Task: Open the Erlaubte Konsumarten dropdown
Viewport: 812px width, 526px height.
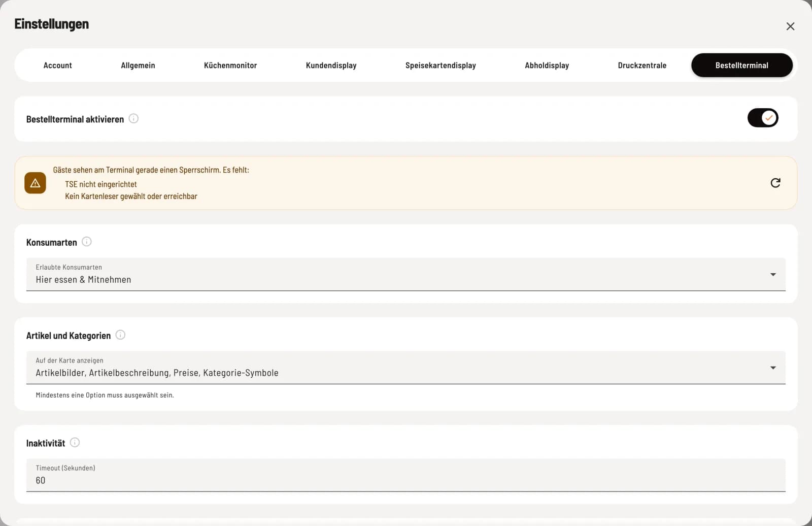Action: pyautogui.click(x=406, y=274)
